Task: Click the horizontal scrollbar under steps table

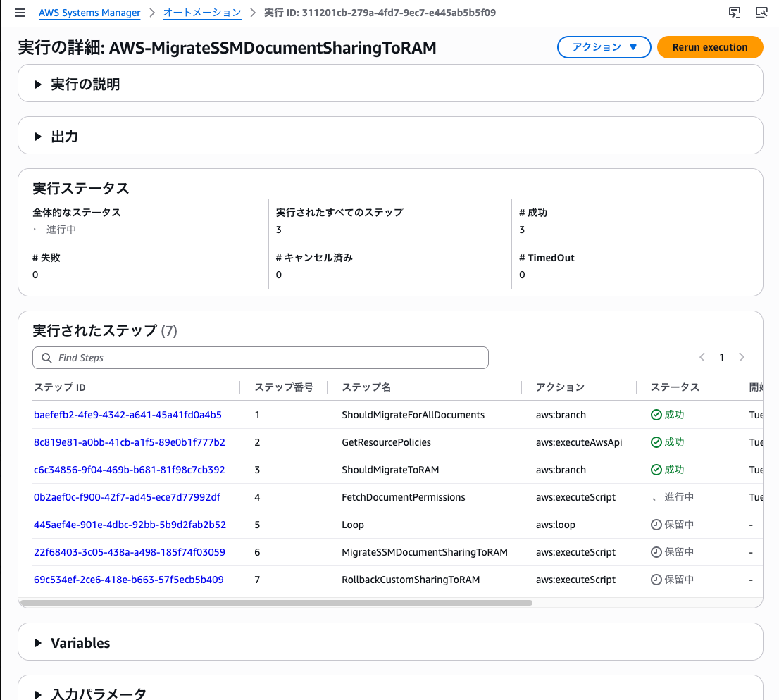Action: 276,603
